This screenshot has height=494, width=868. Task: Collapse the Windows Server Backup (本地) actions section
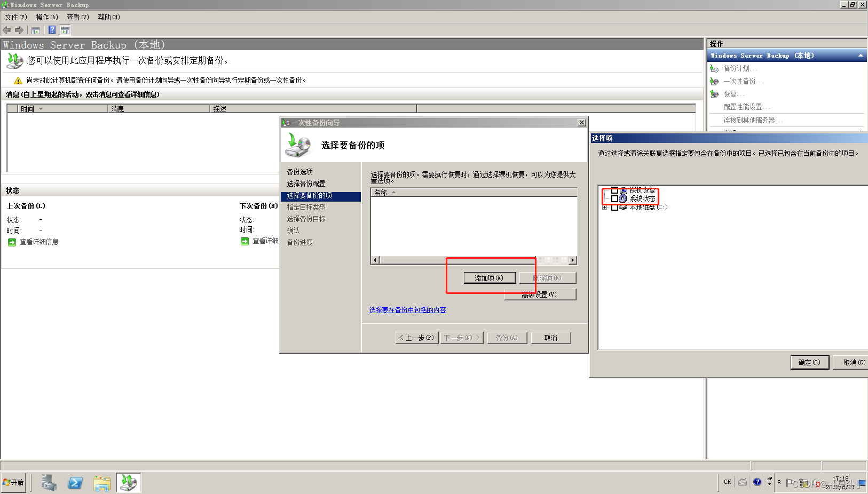[x=861, y=55]
